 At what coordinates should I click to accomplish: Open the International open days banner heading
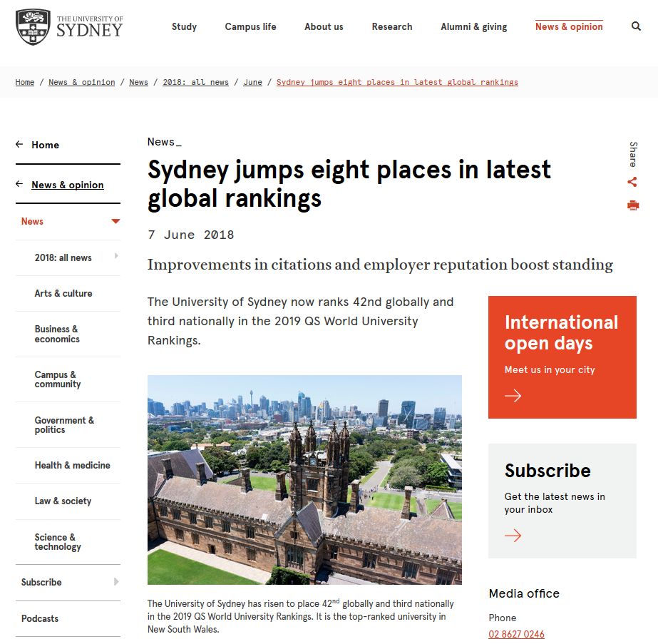(561, 332)
